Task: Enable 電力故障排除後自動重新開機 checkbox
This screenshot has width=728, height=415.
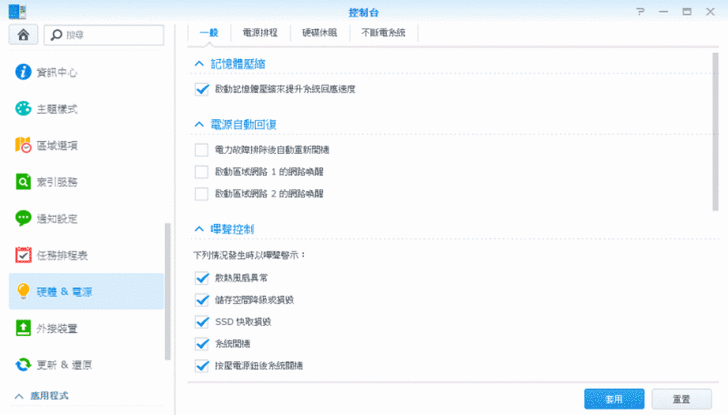Action: (x=202, y=149)
